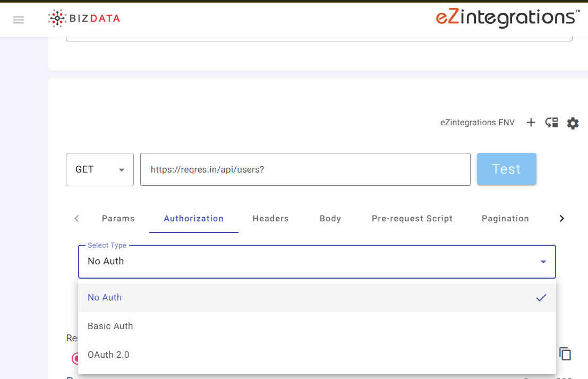Switch to the Params tab
Screen dimensions: 588x379
(118, 219)
